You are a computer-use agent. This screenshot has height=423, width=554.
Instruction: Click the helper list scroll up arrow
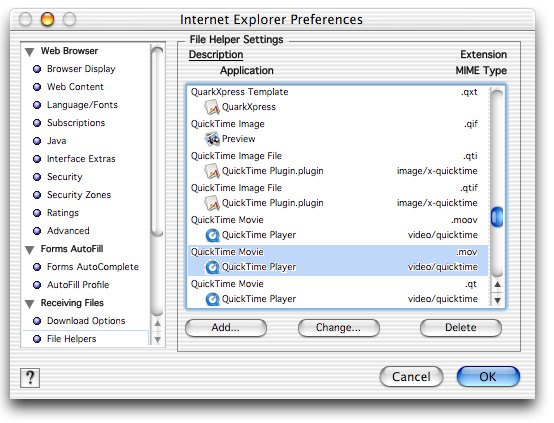[497, 284]
